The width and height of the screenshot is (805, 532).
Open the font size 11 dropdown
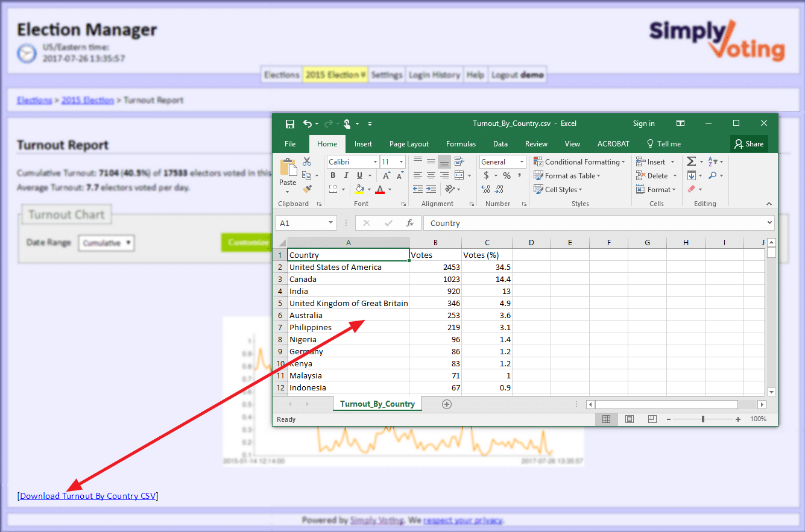tap(401, 161)
